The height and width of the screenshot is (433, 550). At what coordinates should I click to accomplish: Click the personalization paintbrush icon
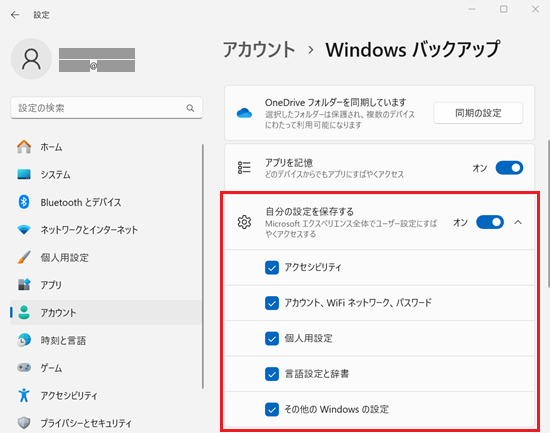click(24, 257)
